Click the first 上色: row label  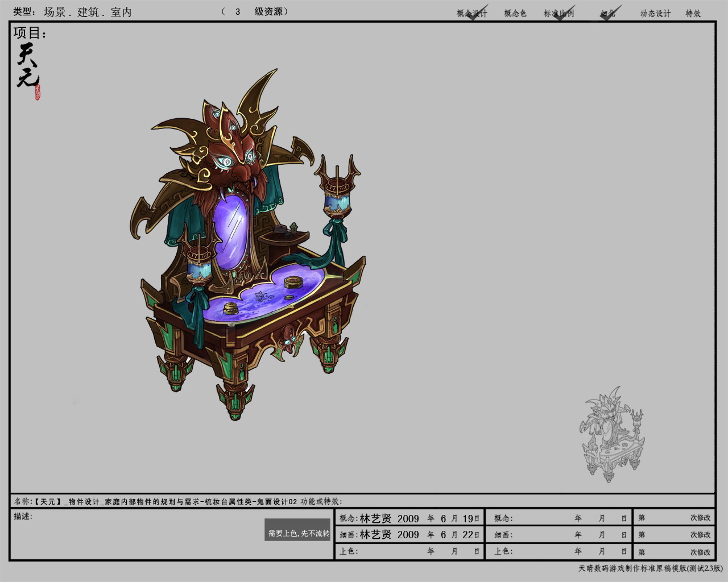click(x=349, y=551)
